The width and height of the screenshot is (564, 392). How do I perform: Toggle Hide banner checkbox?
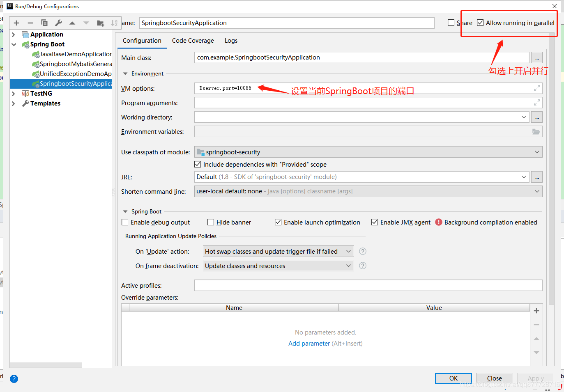pyautogui.click(x=211, y=222)
